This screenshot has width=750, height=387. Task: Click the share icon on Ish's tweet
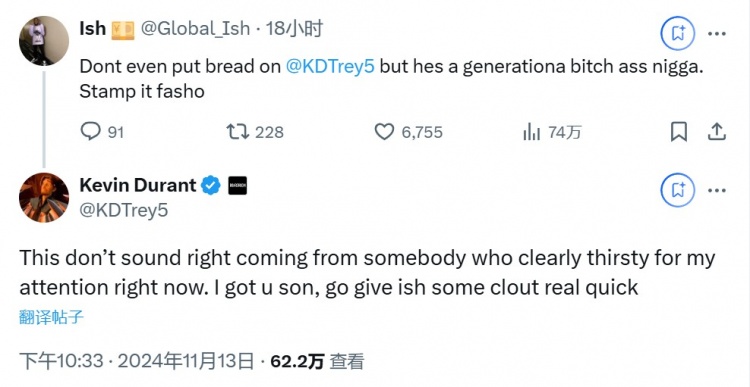pos(717,132)
